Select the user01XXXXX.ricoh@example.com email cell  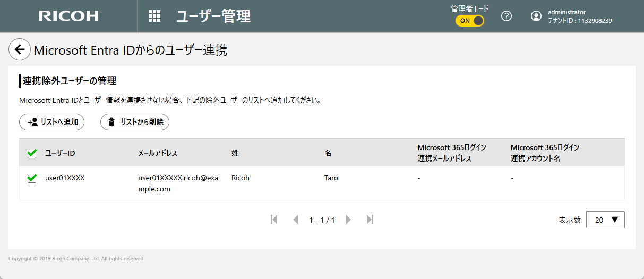click(x=178, y=184)
